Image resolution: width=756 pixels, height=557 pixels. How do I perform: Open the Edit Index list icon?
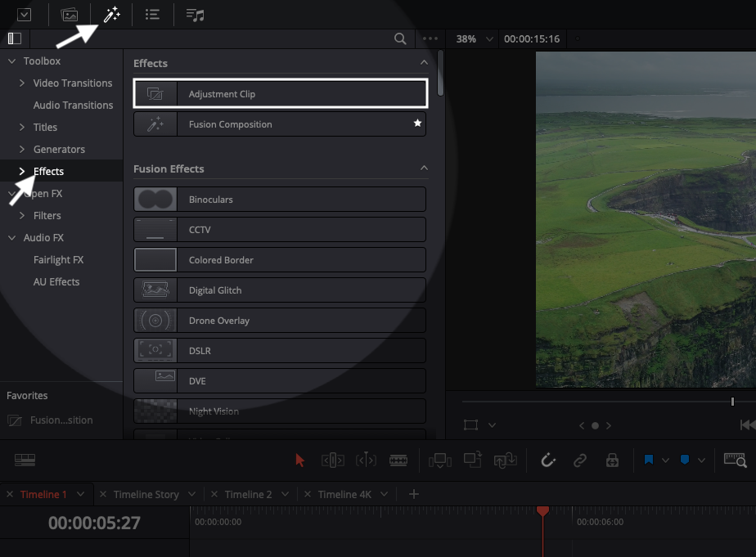[152, 15]
